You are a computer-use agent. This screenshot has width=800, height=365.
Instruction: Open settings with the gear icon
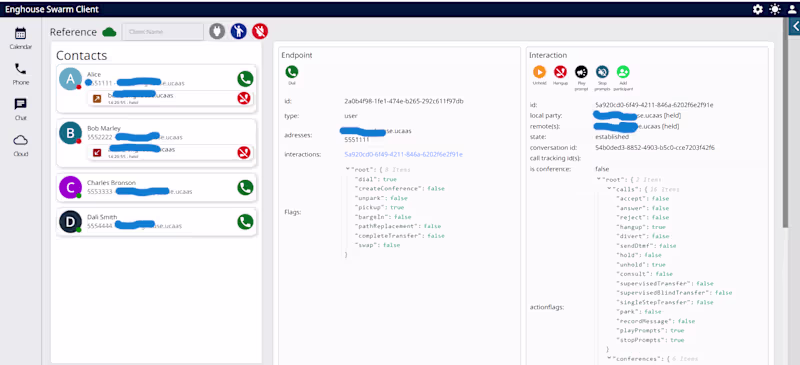click(x=758, y=9)
